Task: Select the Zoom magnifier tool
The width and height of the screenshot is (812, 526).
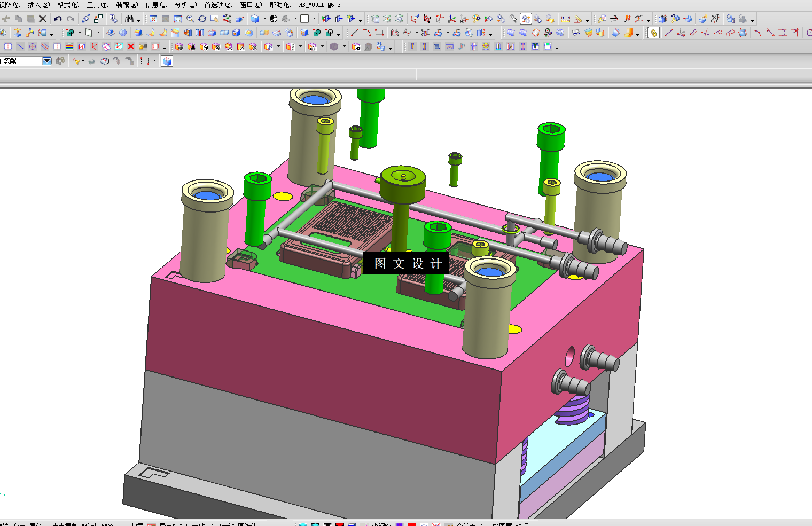Action: point(190,19)
